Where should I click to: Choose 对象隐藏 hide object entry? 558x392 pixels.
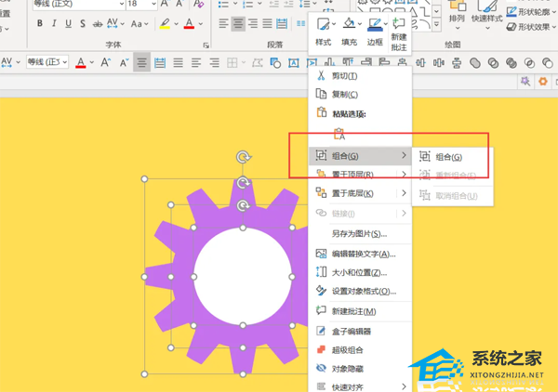point(360,369)
